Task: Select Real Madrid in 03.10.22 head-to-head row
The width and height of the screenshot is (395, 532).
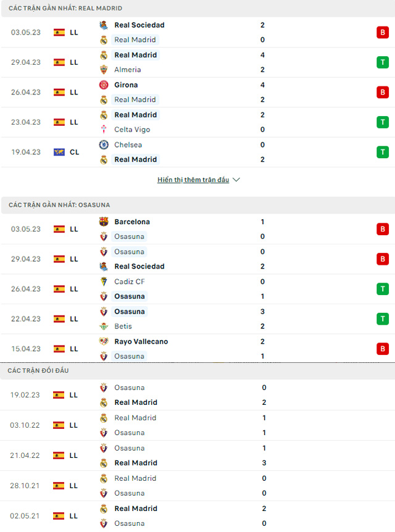Action: point(135,418)
